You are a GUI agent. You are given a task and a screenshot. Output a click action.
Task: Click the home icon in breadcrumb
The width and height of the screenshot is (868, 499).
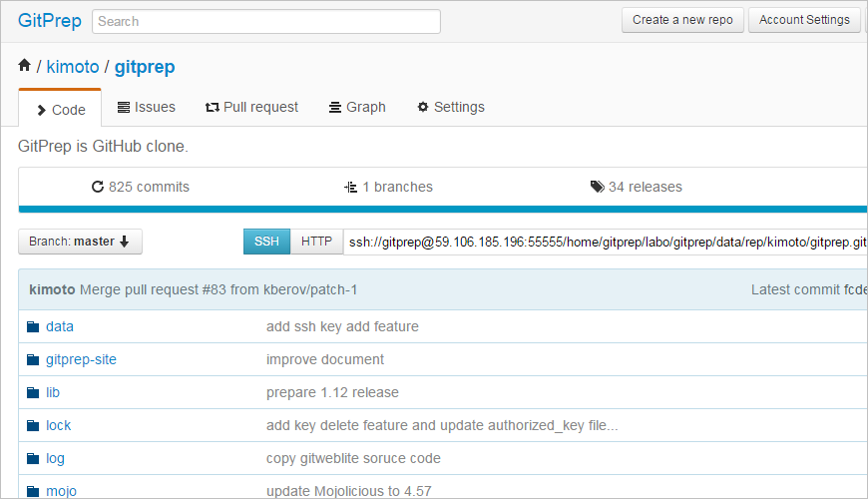[x=24, y=65]
